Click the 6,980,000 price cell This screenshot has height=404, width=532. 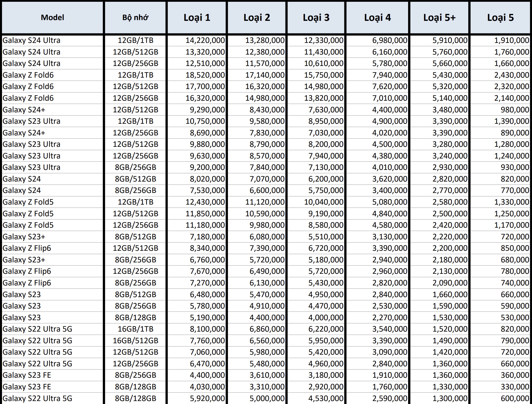[x=377, y=40]
